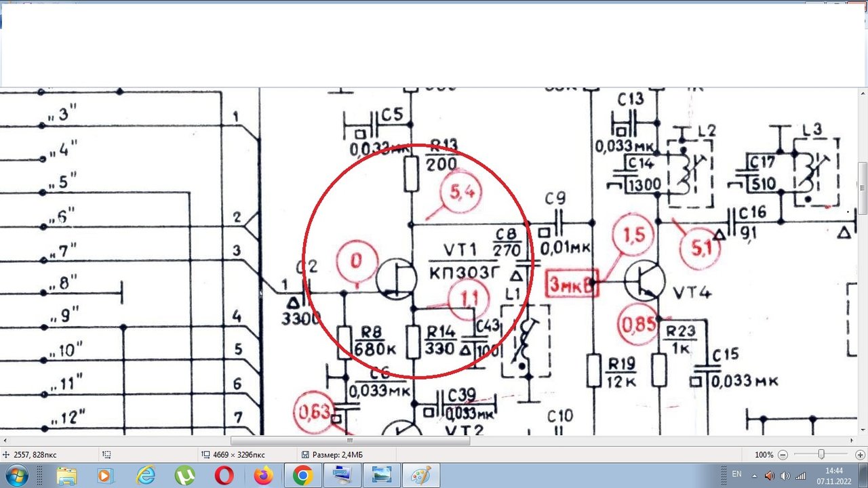Image resolution: width=868 pixels, height=488 pixels.
Task: Open Internet Explorer from the taskbar
Action: 145,476
